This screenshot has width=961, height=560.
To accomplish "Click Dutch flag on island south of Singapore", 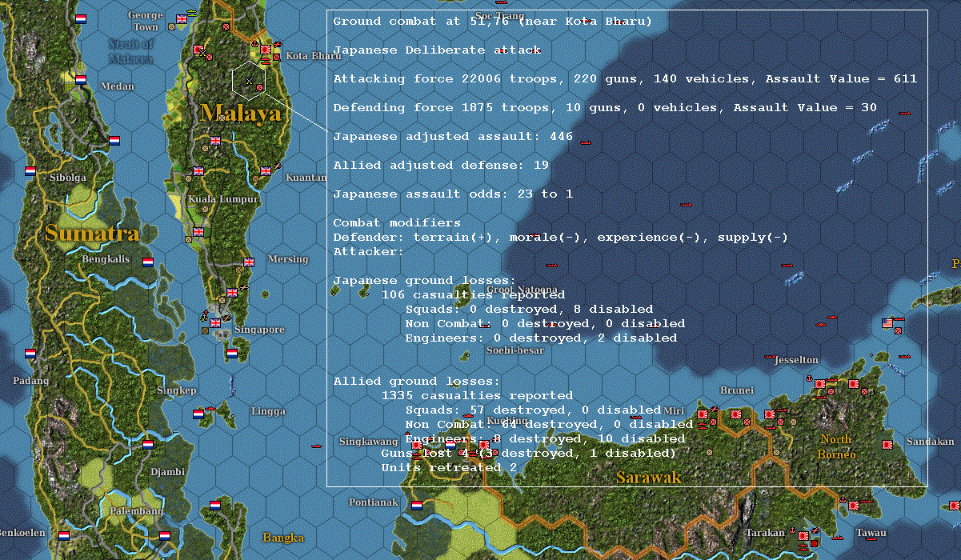I will pos(232,353).
